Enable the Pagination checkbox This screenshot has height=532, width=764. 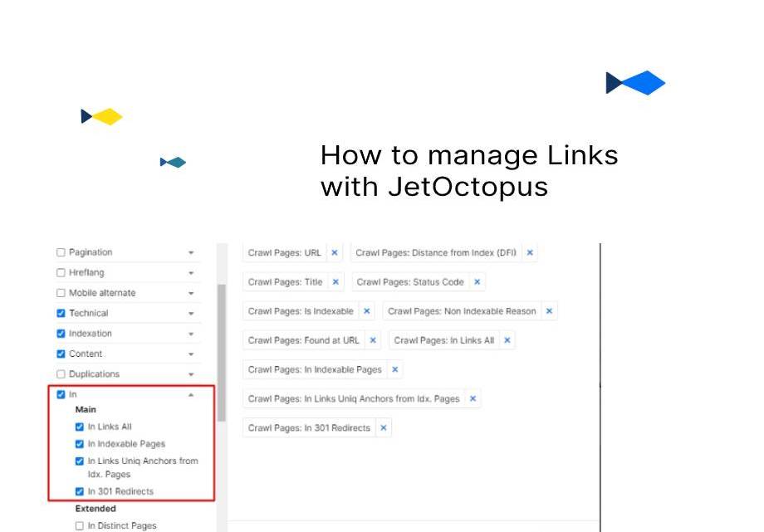click(61, 252)
